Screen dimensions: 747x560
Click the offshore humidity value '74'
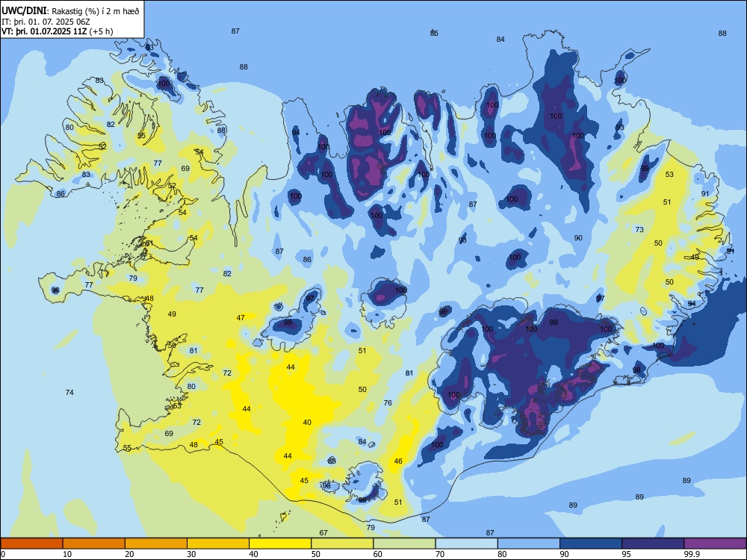(69, 393)
